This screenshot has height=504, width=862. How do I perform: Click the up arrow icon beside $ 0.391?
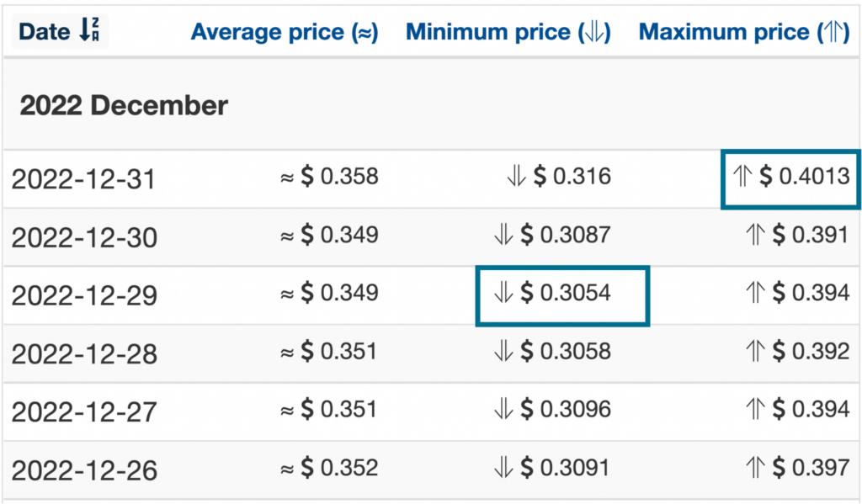(755, 235)
